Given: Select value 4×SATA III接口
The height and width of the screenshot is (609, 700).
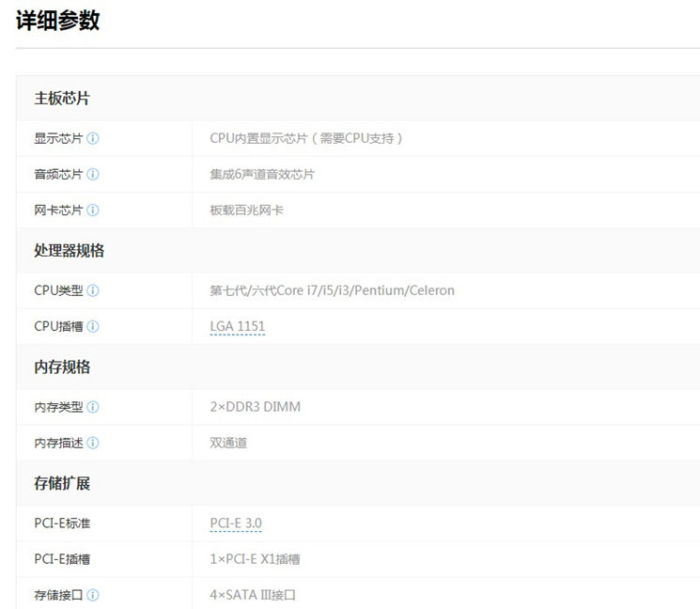Looking at the screenshot, I should (x=253, y=595).
